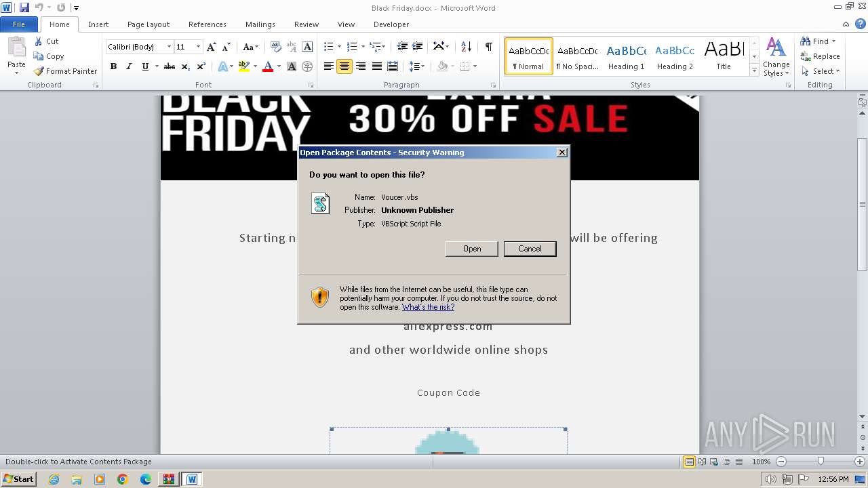Click the Bullets list icon
The width and height of the screenshot is (868, 488).
(329, 47)
